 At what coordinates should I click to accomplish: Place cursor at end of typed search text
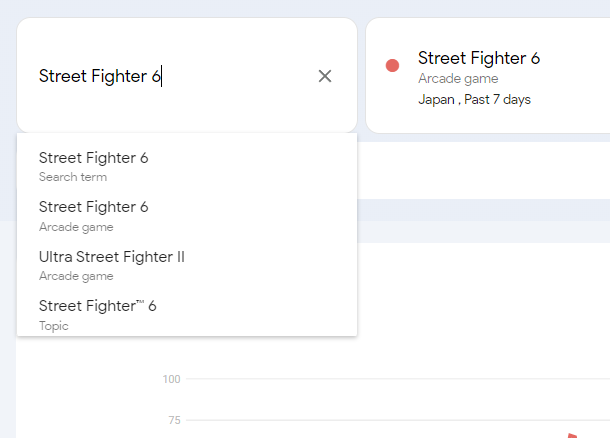(161, 76)
